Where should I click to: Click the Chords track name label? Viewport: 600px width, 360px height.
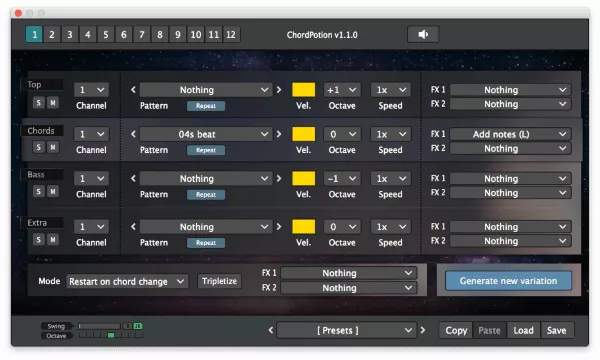42,131
